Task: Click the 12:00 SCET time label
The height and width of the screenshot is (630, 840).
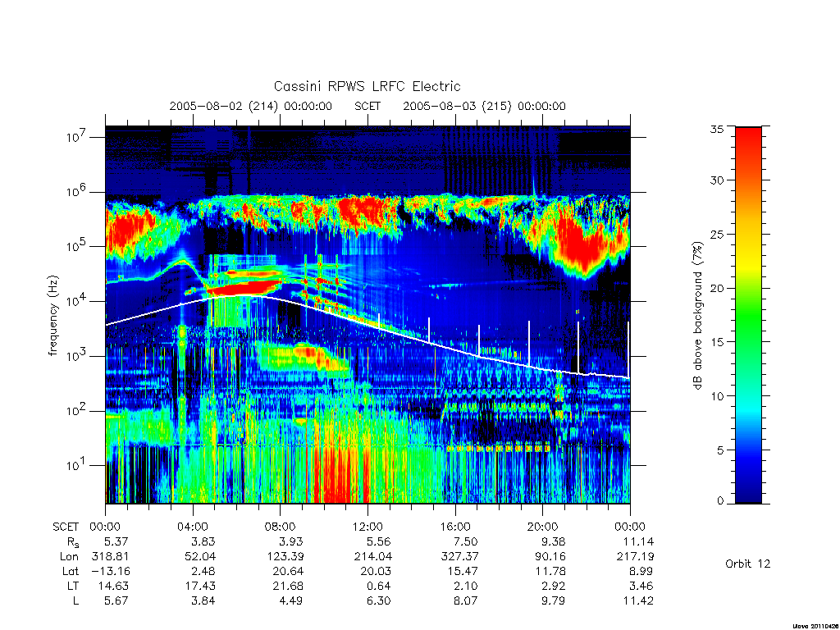Action: 367,527
